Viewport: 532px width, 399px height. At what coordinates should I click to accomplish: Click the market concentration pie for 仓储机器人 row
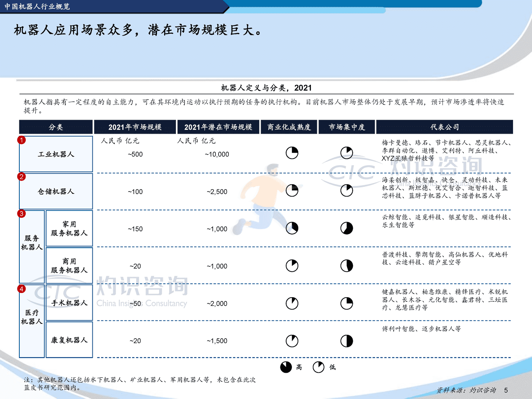tap(347, 190)
